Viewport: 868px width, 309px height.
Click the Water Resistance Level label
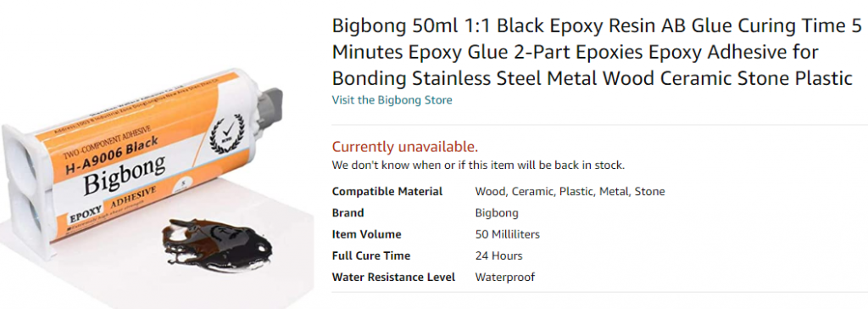pos(393,277)
